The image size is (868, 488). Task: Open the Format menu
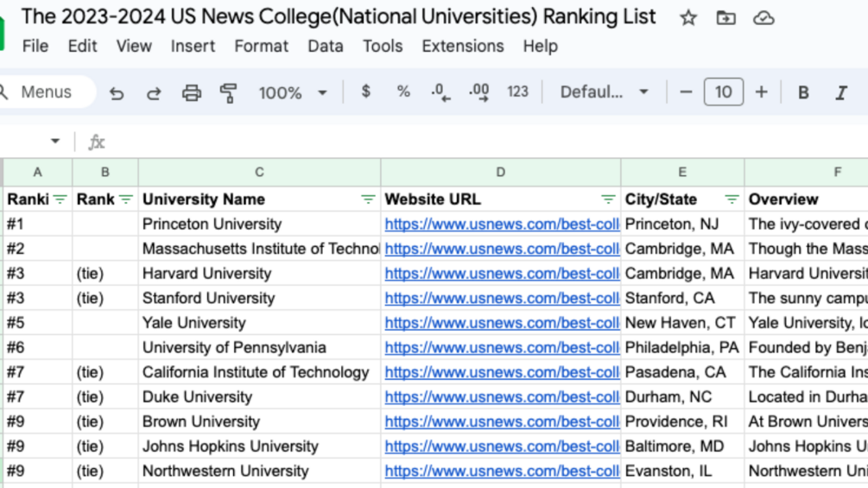(x=261, y=46)
